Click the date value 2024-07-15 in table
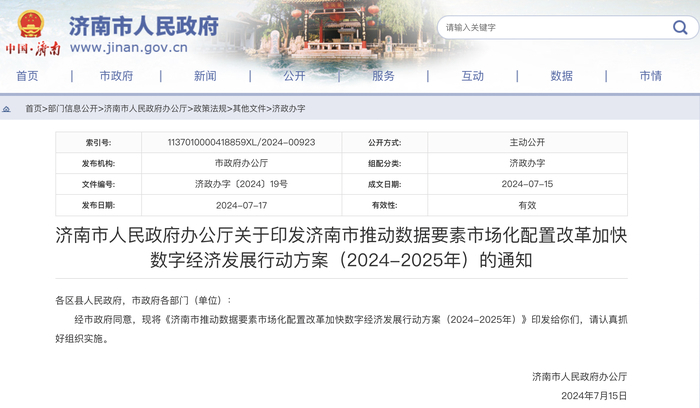The image size is (700, 408). pos(527,184)
